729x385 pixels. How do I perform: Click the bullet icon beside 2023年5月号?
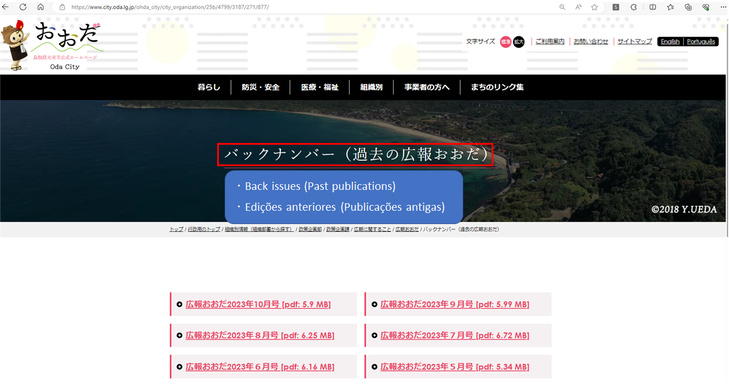374,367
